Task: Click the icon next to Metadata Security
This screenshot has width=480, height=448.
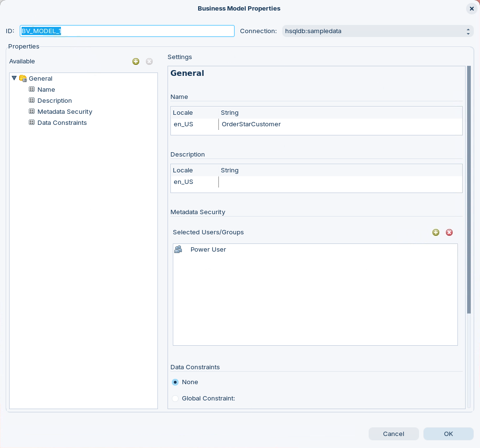Action: point(32,111)
